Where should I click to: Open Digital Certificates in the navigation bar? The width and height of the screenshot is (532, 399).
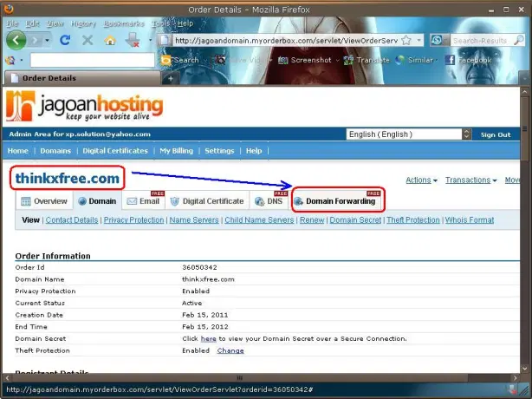pos(115,151)
